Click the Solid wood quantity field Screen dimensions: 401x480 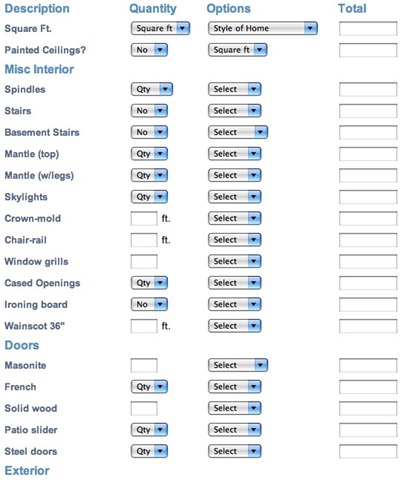tap(144, 409)
